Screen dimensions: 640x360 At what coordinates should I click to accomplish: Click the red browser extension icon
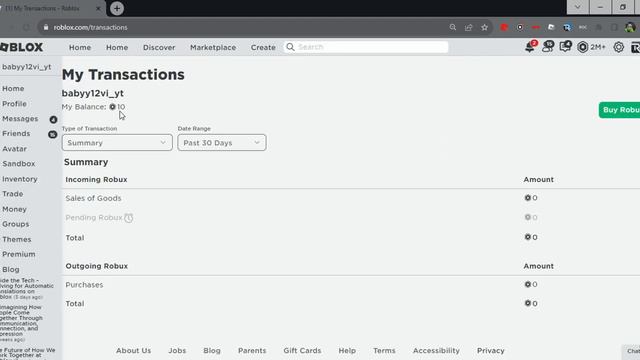coord(504,27)
